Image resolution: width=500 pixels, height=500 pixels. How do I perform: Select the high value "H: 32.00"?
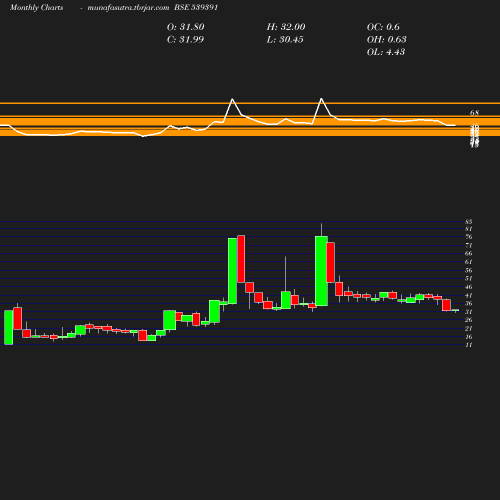point(286,27)
